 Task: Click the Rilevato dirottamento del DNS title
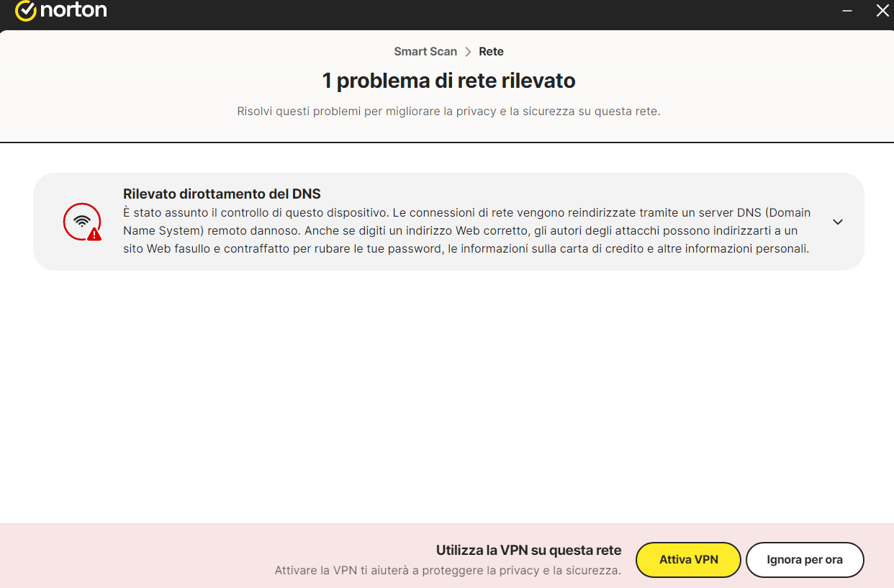pos(222,194)
